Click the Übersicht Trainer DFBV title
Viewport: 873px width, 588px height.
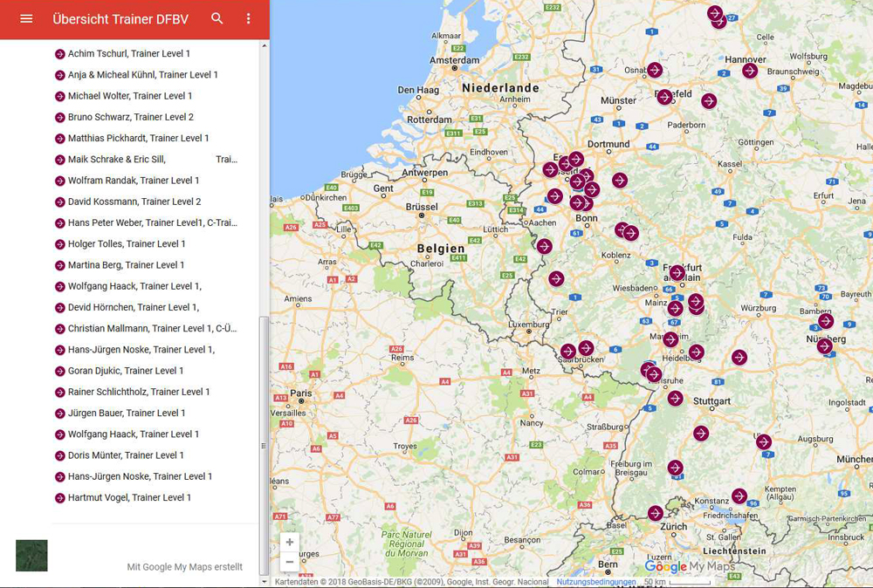(x=120, y=19)
